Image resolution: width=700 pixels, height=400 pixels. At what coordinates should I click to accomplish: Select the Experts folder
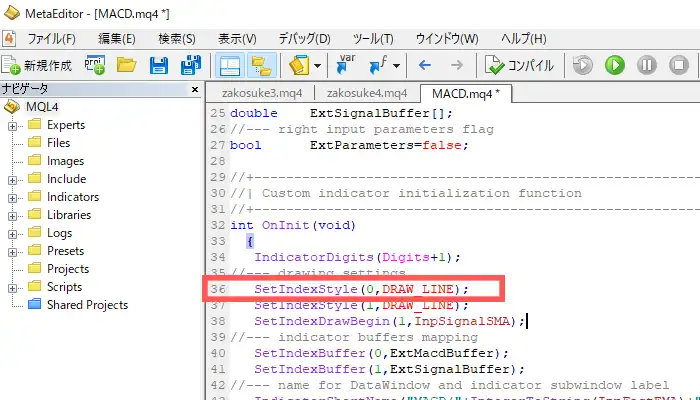click(66, 125)
